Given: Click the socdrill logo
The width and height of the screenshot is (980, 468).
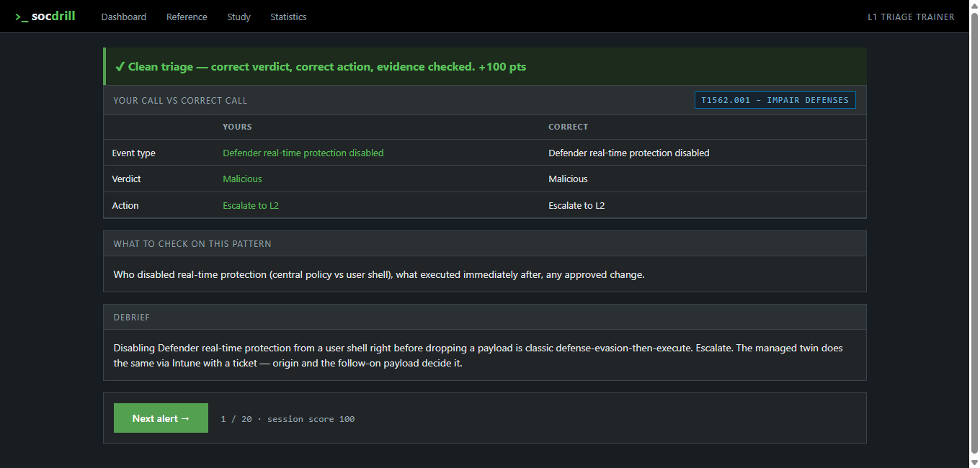Looking at the screenshot, I should point(45,16).
